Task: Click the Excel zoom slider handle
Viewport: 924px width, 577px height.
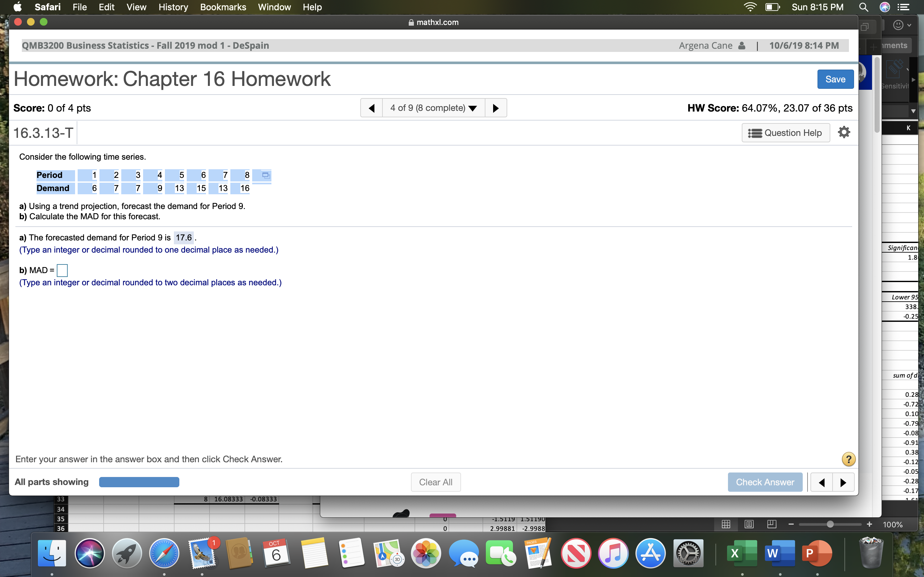Action: (x=830, y=524)
